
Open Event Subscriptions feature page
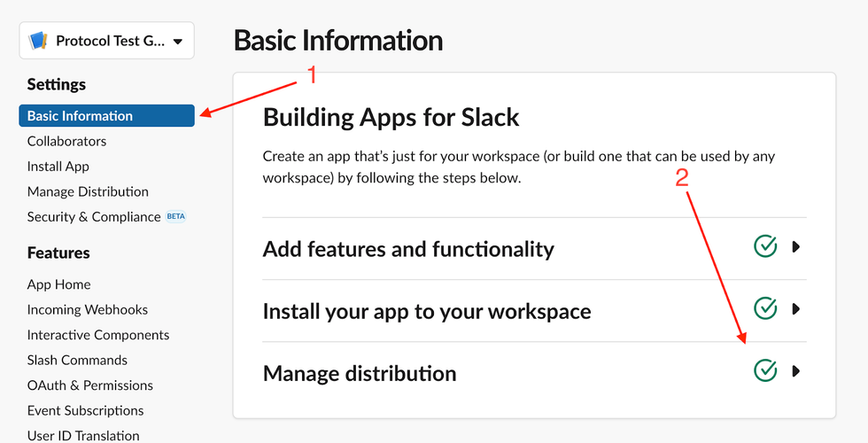[85, 410]
